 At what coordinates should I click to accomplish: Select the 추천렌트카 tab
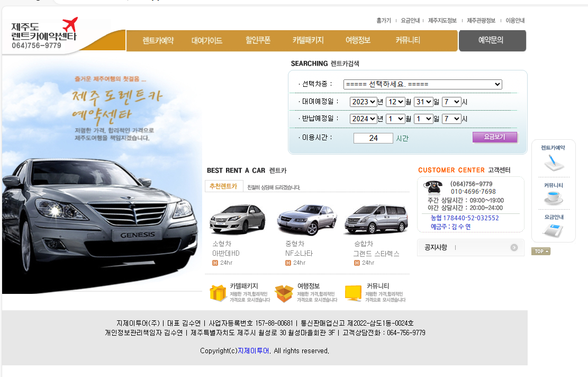click(x=223, y=186)
